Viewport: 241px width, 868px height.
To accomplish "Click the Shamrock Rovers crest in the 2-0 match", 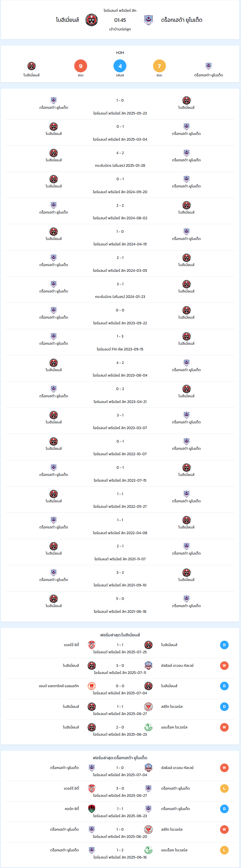I will pos(148,727).
